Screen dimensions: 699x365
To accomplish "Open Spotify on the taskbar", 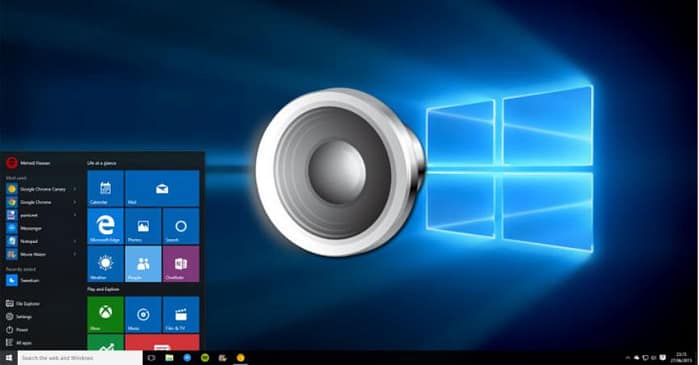I will tap(205, 357).
